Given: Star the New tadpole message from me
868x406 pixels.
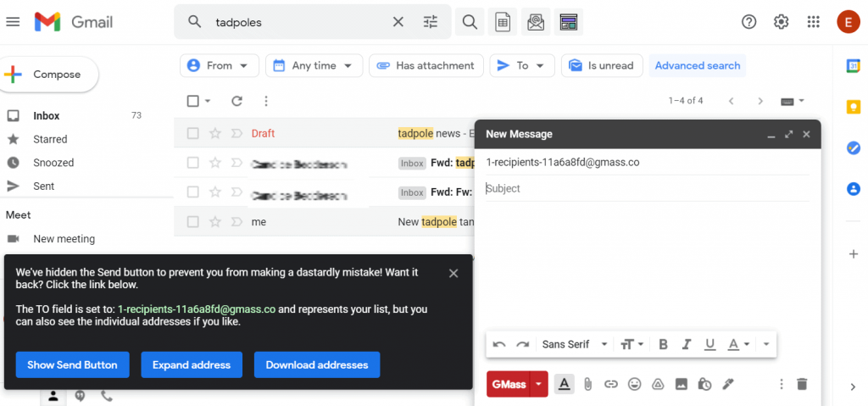Looking at the screenshot, I should (x=214, y=221).
